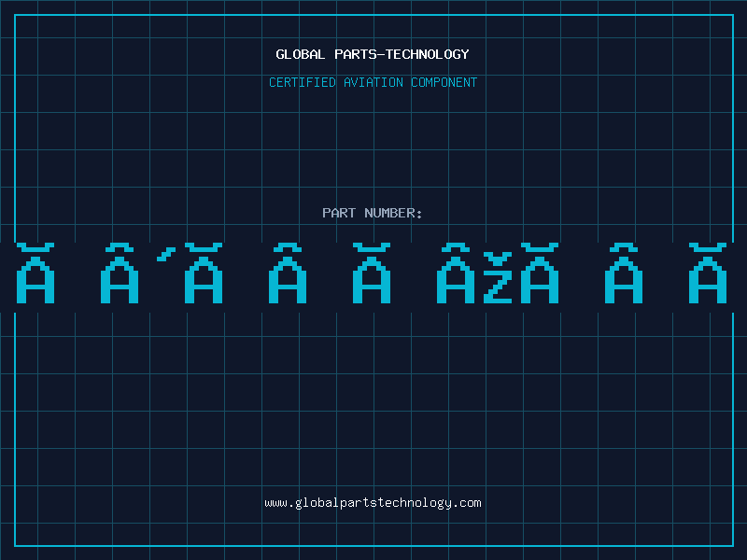Click the GLOBAL PARTS-TECHNOLOGY heading

pyautogui.click(x=373, y=54)
